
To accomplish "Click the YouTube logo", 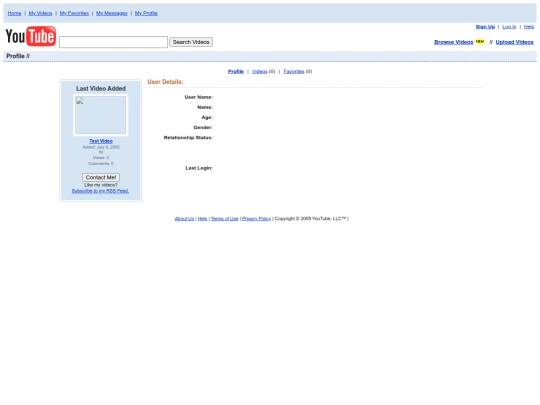I will click(31, 36).
